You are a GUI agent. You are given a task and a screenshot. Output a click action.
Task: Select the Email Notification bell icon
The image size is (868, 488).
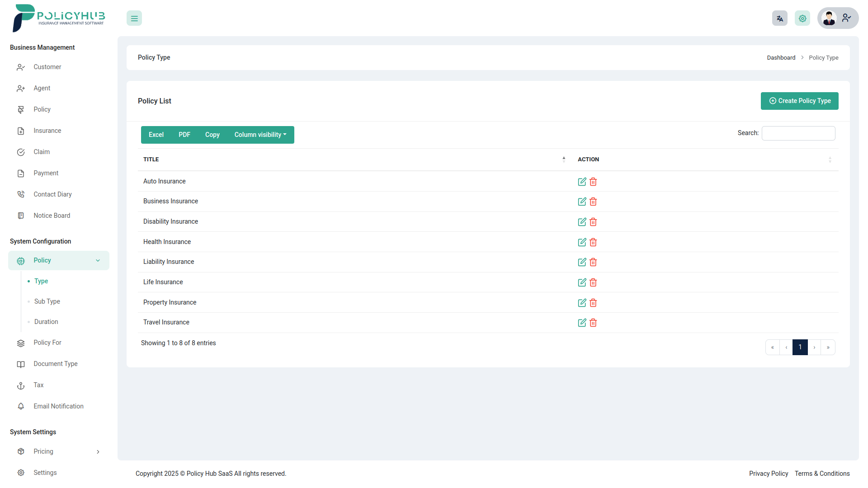click(x=21, y=406)
